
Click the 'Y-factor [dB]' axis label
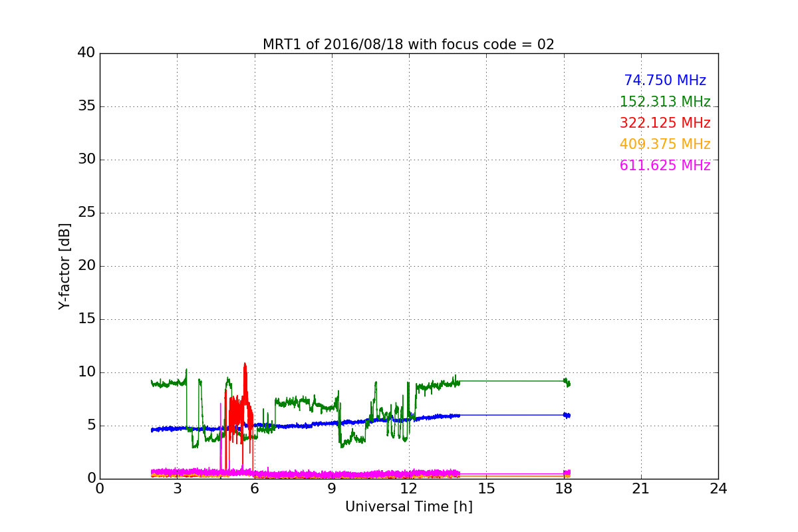[65, 266]
